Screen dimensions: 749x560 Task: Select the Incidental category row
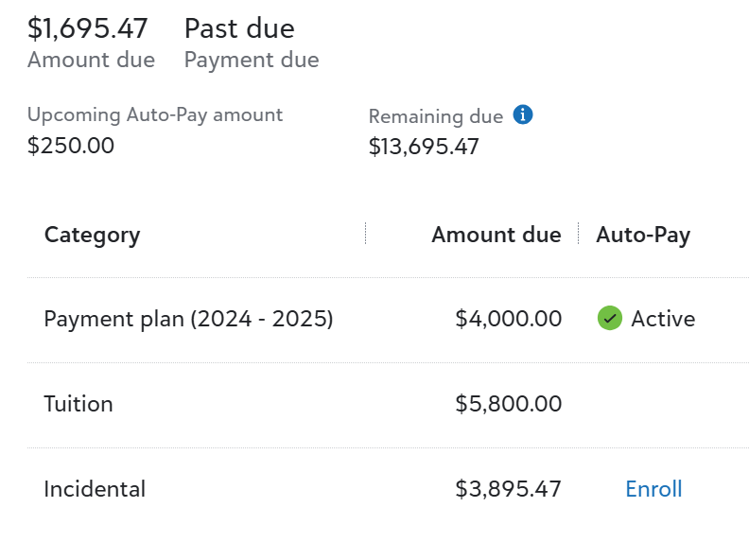[x=388, y=490]
